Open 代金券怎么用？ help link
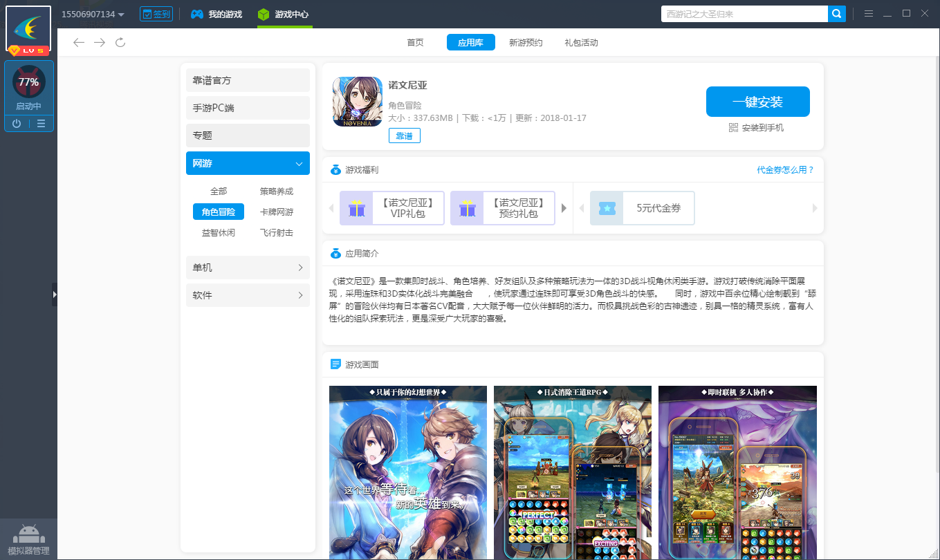Screen dimensions: 940x560 pyautogui.click(x=785, y=170)
